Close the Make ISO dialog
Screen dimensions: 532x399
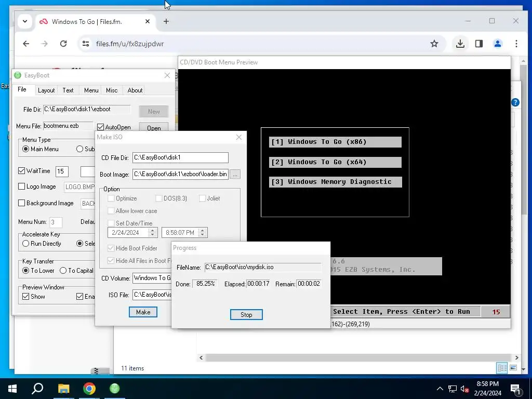pos(238,137)
